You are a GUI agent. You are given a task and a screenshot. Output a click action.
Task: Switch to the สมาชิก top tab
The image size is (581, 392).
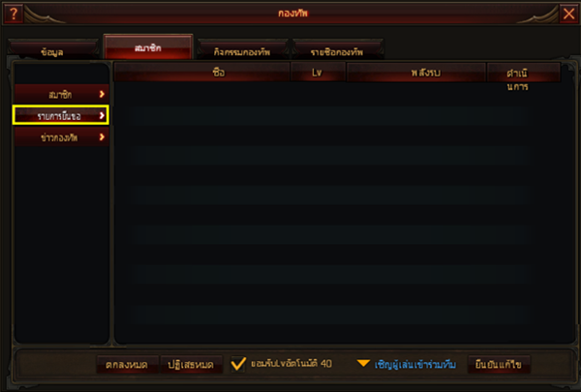(x=148, y=46)
